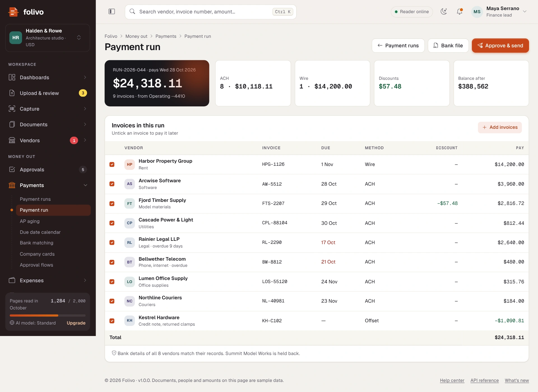Untick the Lumen Office Supply invoice

coord(112,282)
